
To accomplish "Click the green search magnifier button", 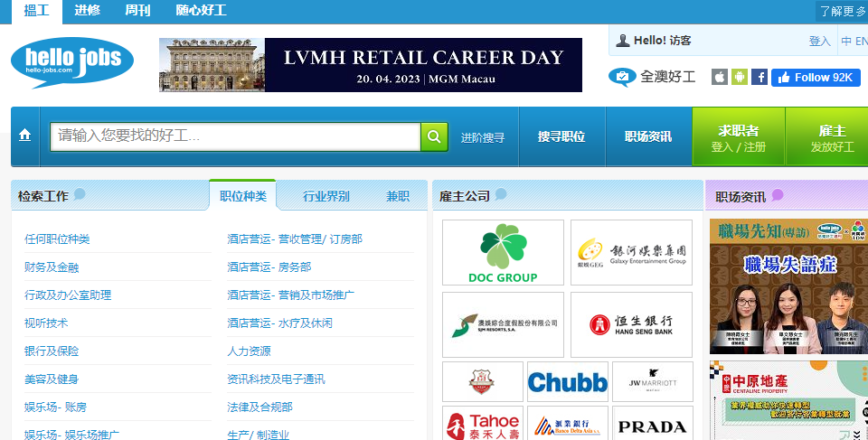I will (x=434, y=136).
